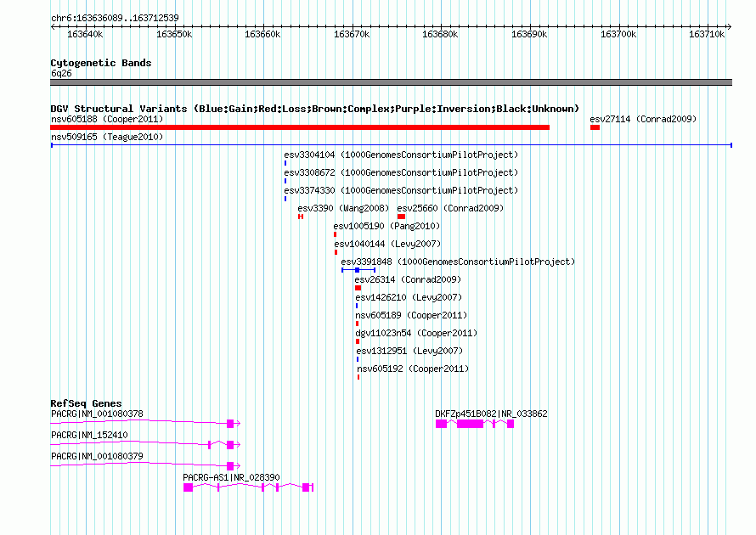Select the long red nsv605188 loss bar
The width and height of the screenshot is (756, 535).
(x=300, y=127)
